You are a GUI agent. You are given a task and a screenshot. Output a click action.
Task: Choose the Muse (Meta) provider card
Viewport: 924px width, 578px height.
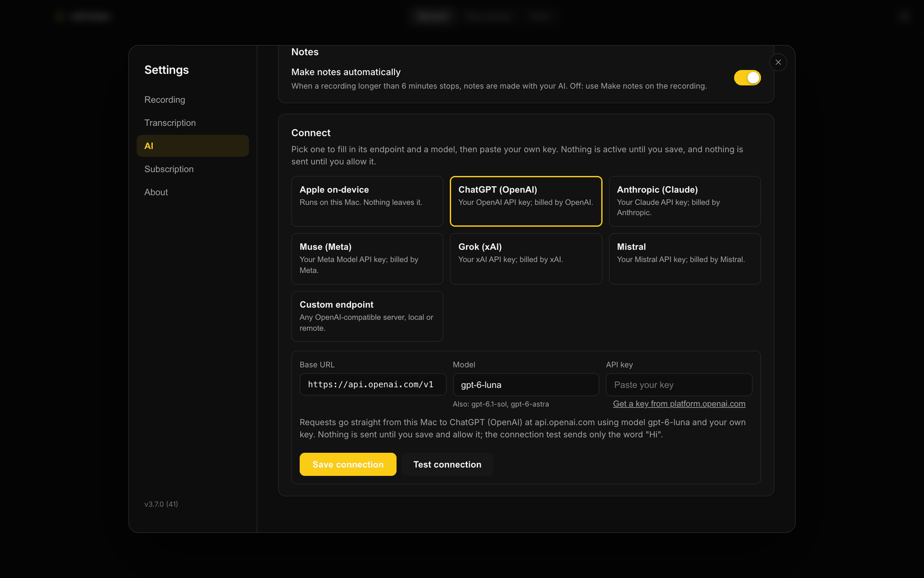[367, 259]
